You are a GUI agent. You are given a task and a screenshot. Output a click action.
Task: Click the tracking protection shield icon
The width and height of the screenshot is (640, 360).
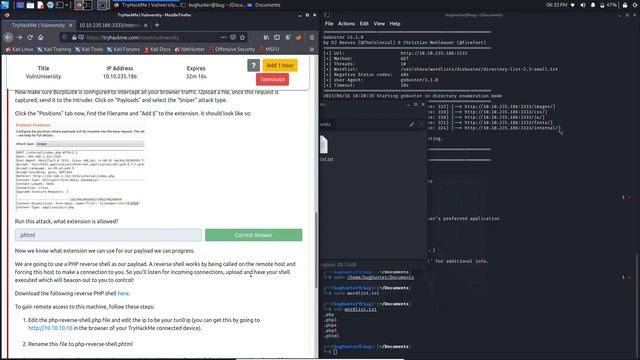64,37
